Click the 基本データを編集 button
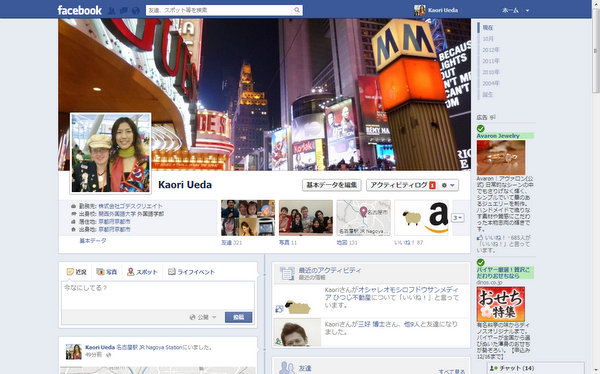Image resolution: width=600 pixels, height=374 pixels. [331, 185]
